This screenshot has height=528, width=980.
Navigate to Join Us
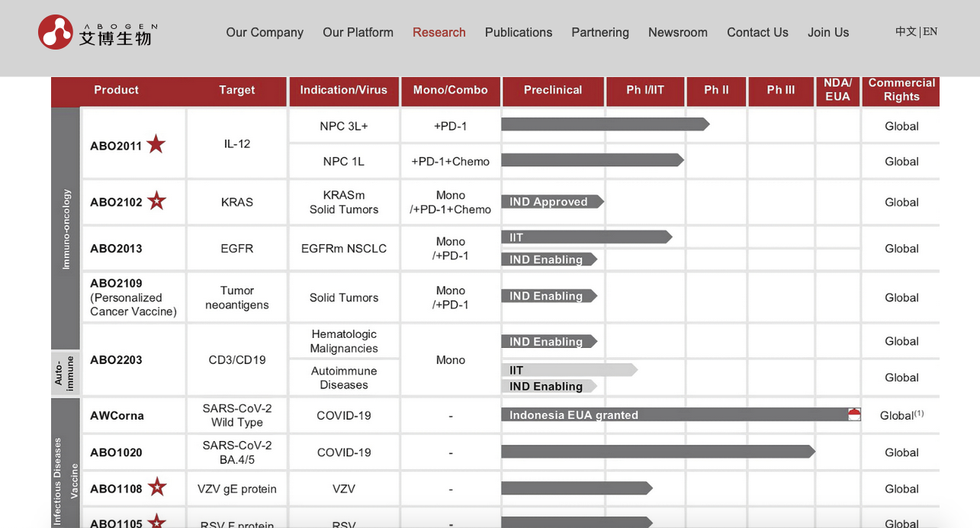pos(828,32)
